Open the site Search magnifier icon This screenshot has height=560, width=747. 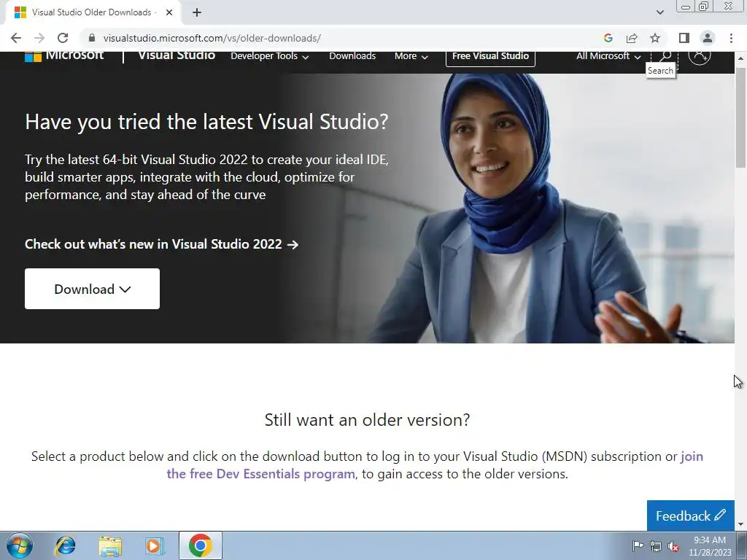click(x=665, y=55)
